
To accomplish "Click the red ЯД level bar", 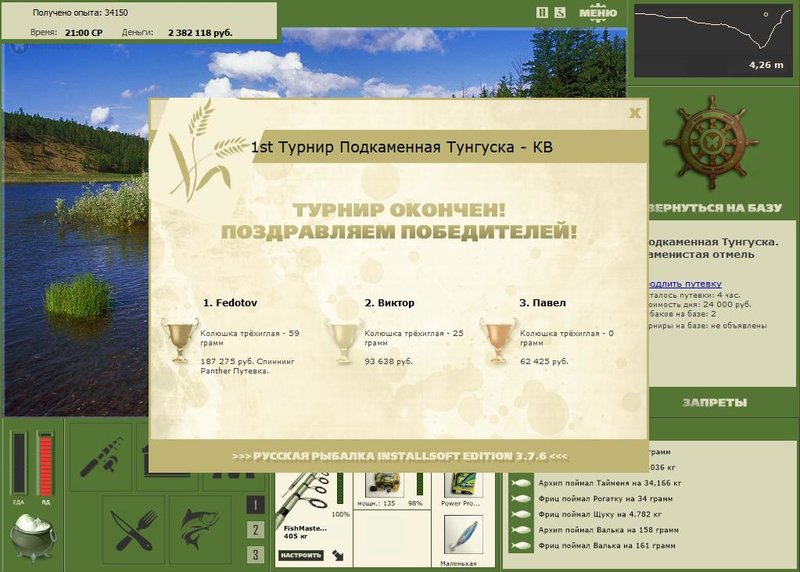I will [45, 463].
